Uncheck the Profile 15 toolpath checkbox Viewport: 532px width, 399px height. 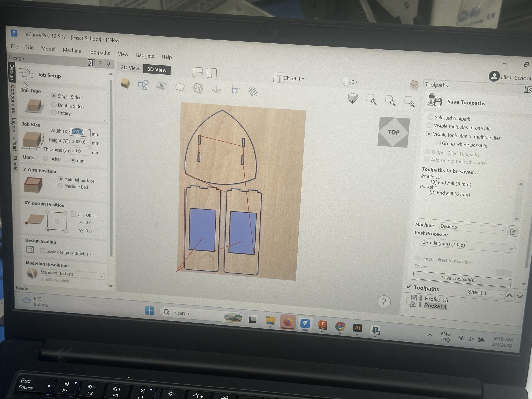[x=414, y=298]
